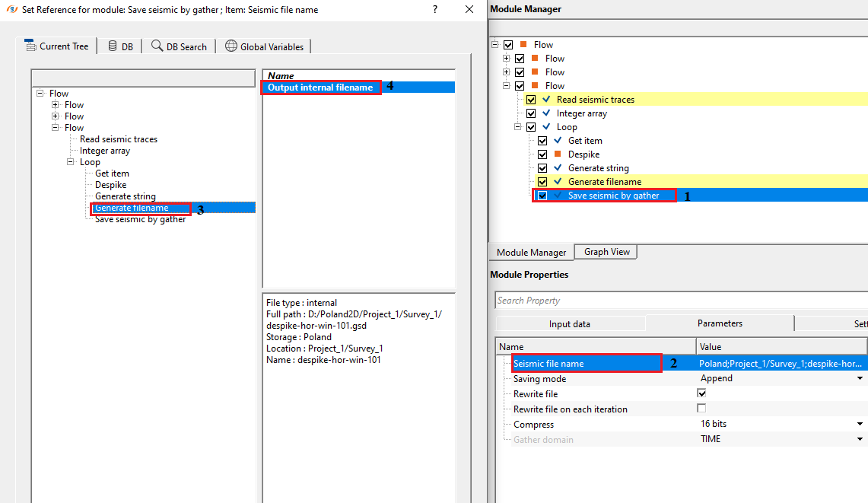
Task: Select the Seismic file name property row
Action: (548, 364)
